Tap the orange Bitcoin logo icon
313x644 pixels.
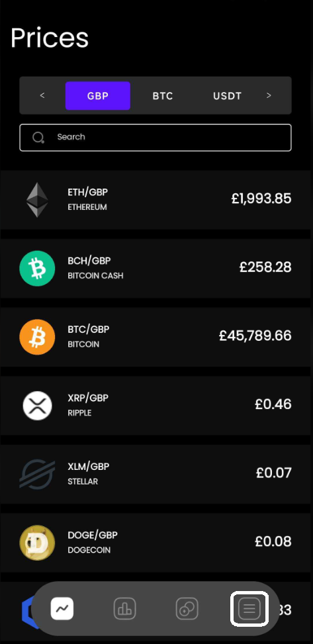tap(37, 337)
